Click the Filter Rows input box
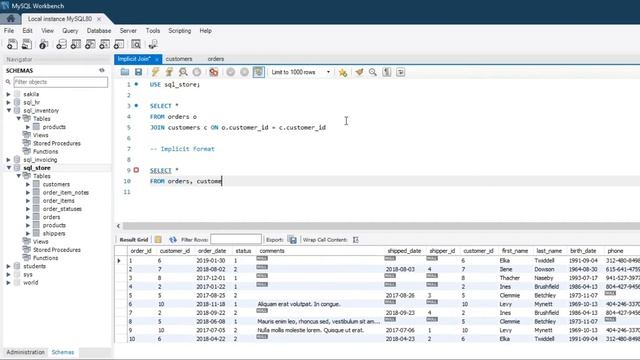The height and width of the screenshot is (360, 640). coord(236,240)
